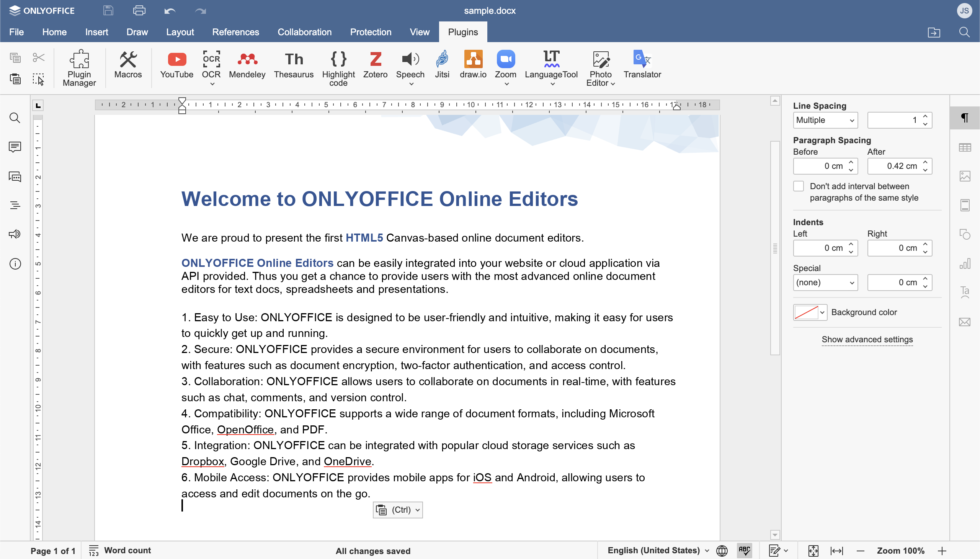Click Page 1 of 1 indicator
The width and height of the screenshot is (980, 559).
(53, 551)
